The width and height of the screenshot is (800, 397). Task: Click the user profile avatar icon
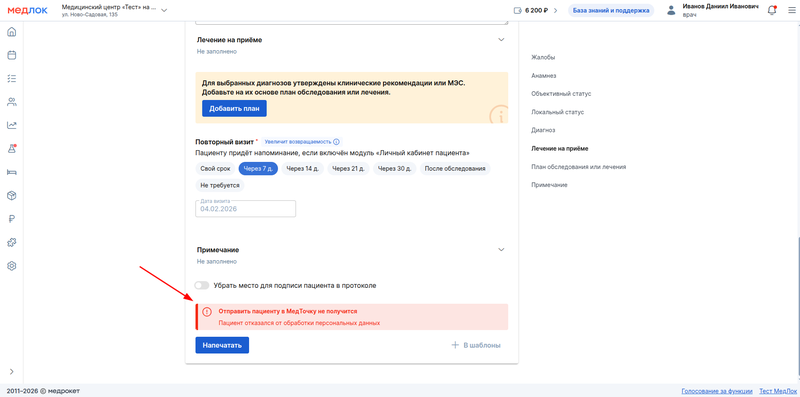coord(671,10)
